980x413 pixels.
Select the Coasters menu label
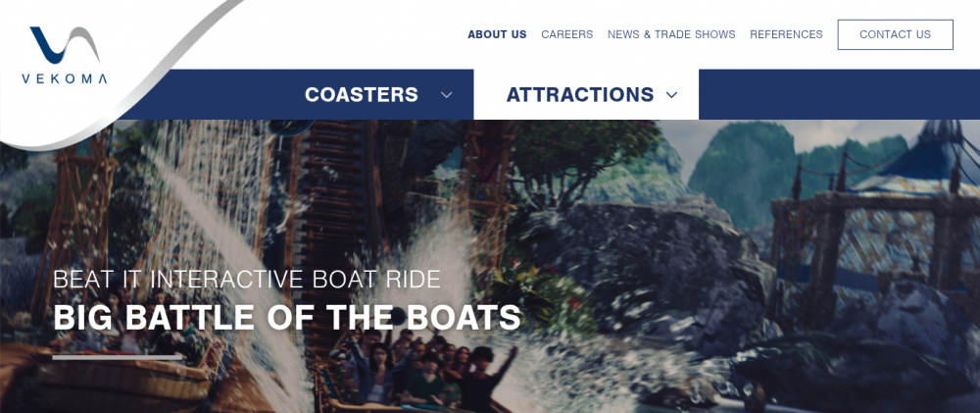362,94
